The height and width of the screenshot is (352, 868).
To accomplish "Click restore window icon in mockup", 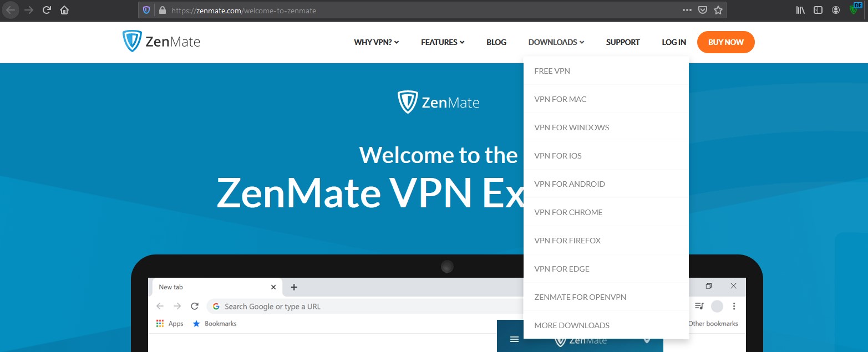I will (x=709, y=287).
